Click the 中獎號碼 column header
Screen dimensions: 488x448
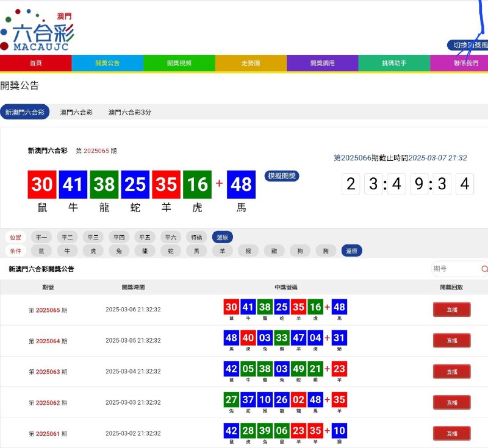(285, 287)
